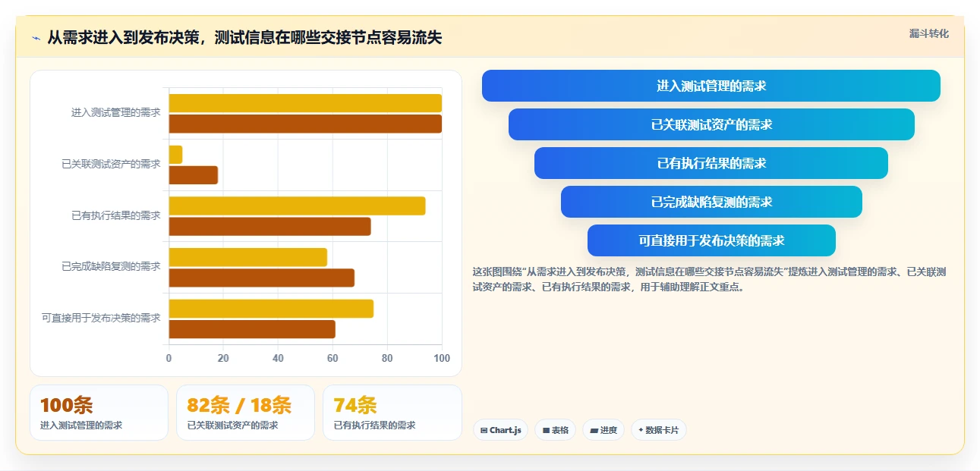The width and height of the screenshot is (980, 471).
Task: Click the 100条 data card
Action: click(x=99, y=413)
